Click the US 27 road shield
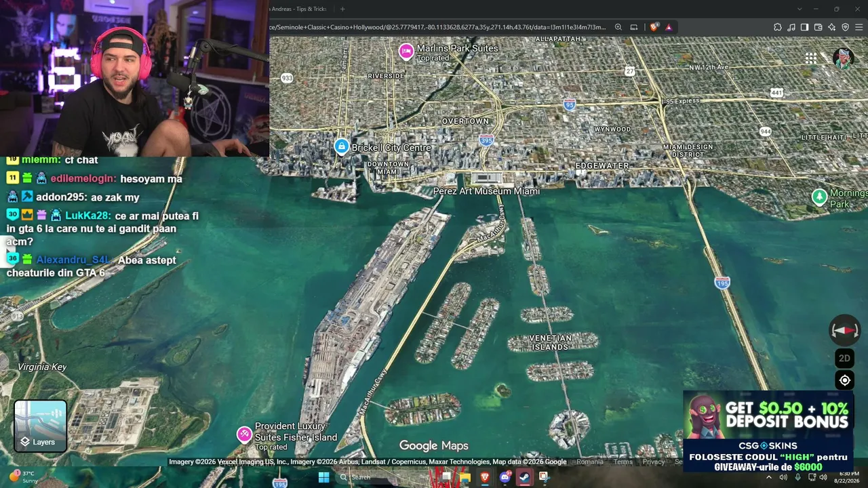Viewport: 868px width, 488px height. (630, 71)
